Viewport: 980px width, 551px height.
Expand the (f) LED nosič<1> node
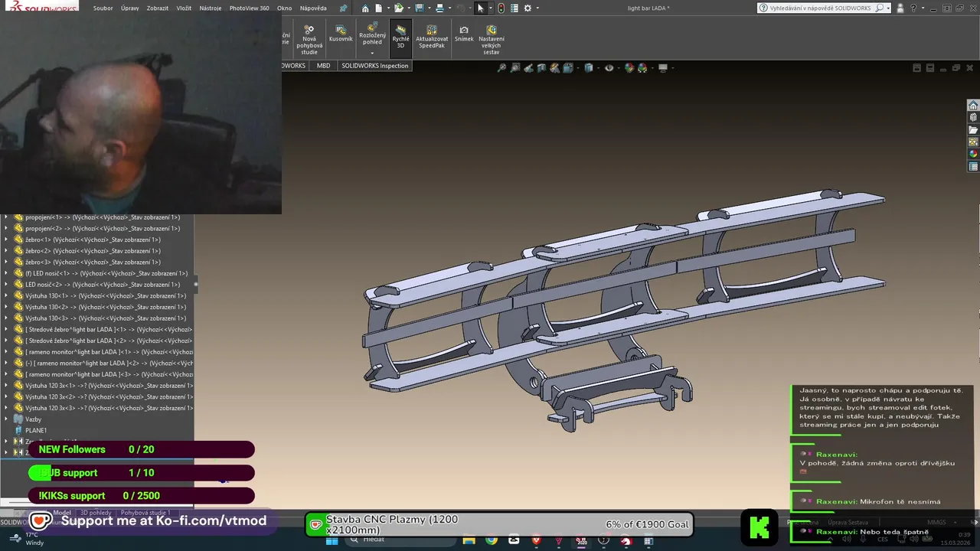(6, 273)
